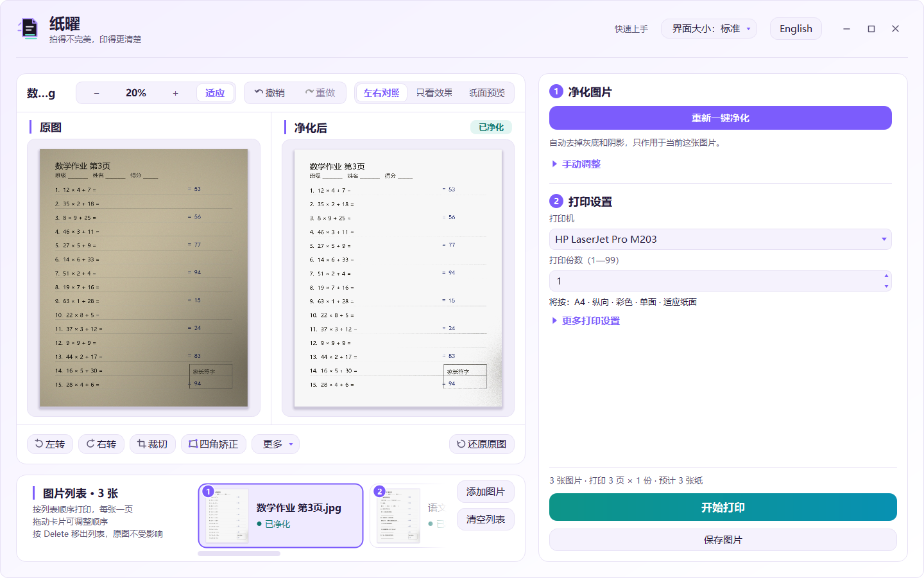Rotate image left with 左转
Image resolution: width=924 pixels, height=578 pixels.
[50, 444]
